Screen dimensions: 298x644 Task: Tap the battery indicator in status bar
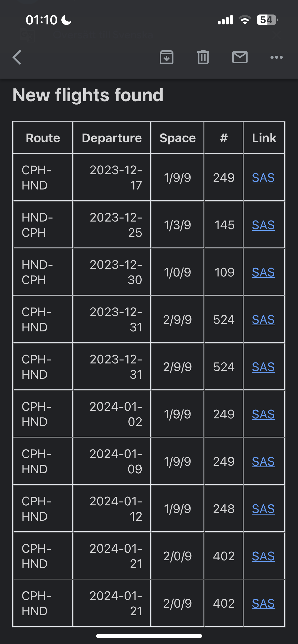tap(267, 20)
